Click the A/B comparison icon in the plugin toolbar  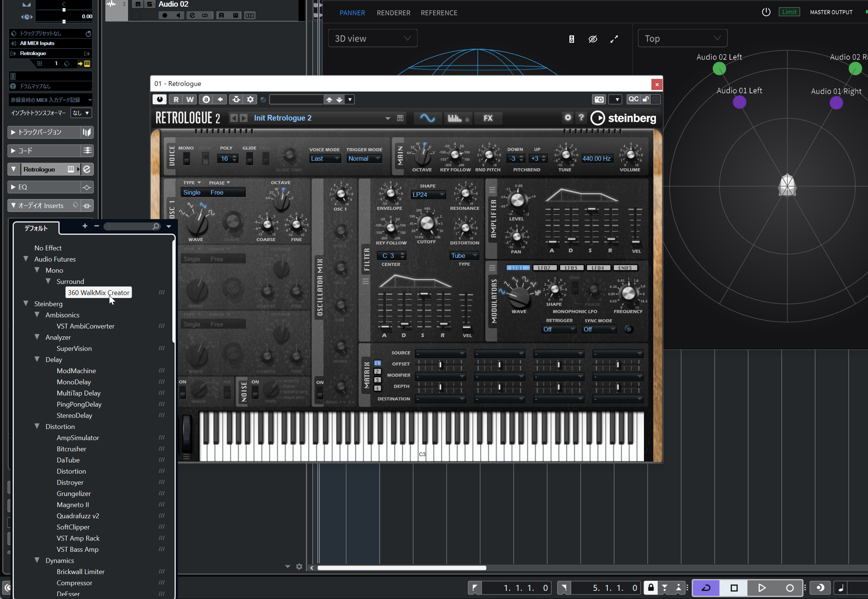point(206,99)
